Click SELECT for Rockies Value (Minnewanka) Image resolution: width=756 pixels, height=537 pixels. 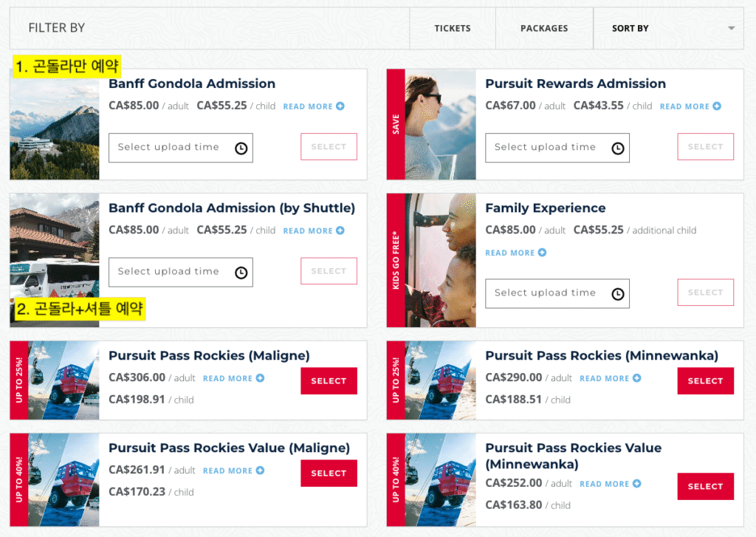click(x=705, y=486)
